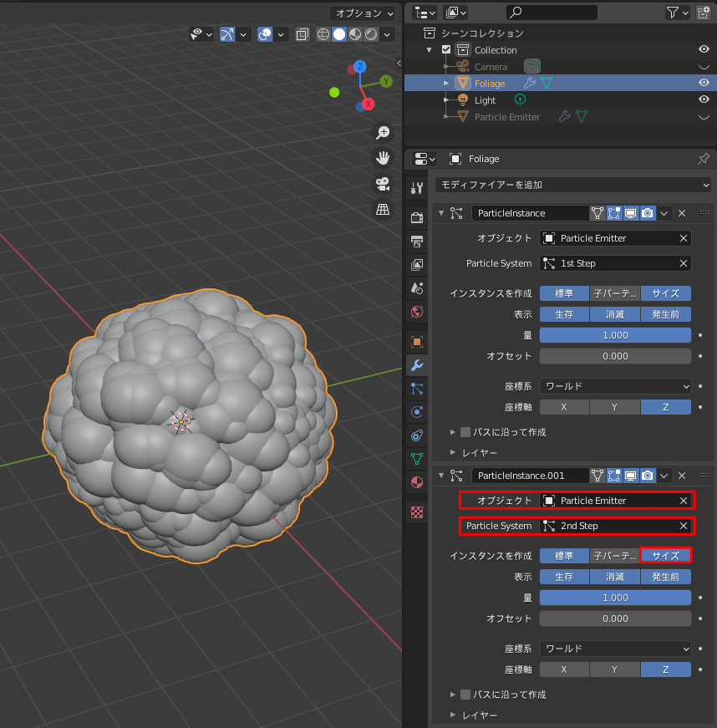This screenshot has height=728, width=717.
Task: Enable first パスに沿って作成 checkbox
Action: pos(465,432)
